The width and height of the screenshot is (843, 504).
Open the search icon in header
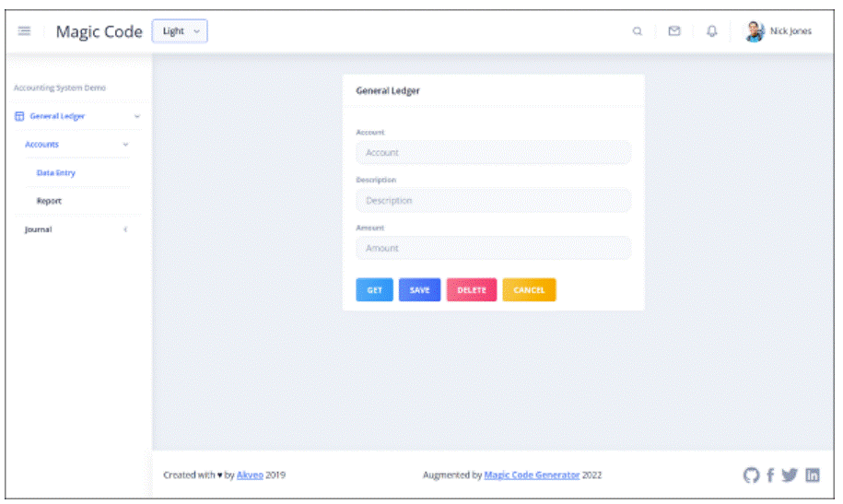coord(638,31)
